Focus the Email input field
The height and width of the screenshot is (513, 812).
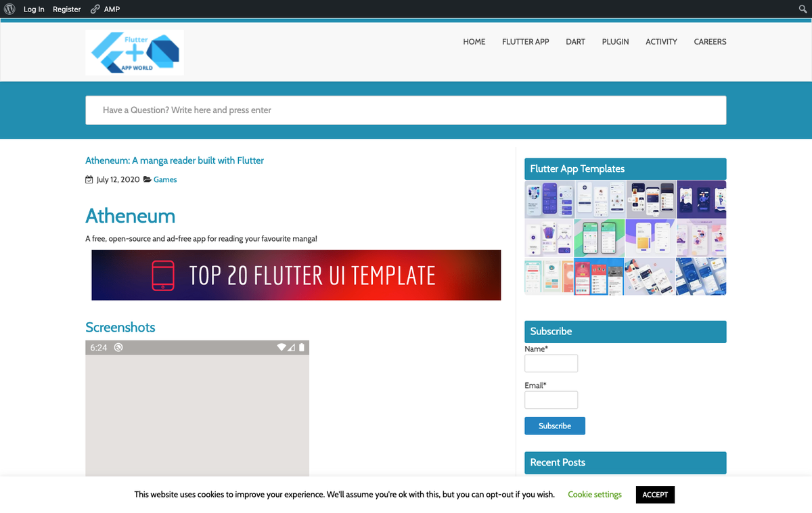[551, 400]
